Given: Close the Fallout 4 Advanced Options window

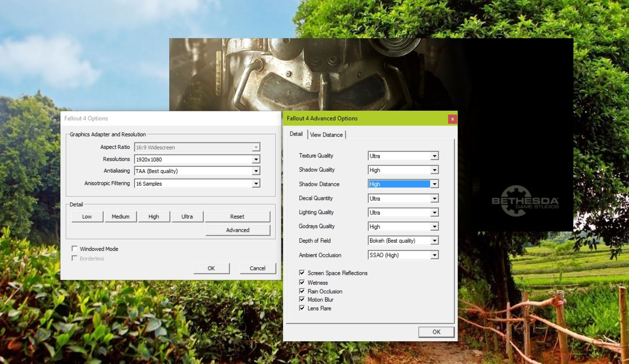Looking at the screenshot, I should click(452, 119).
